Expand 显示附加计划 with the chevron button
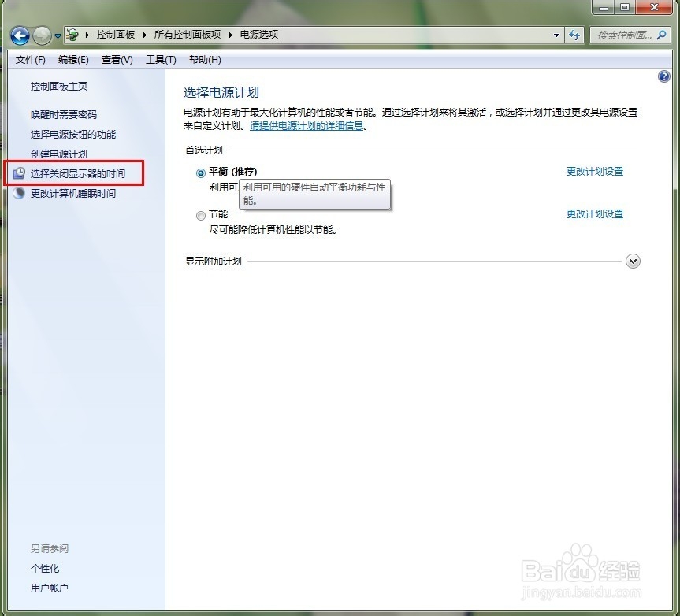The image size is (680, 616). [x=633, y=261]
